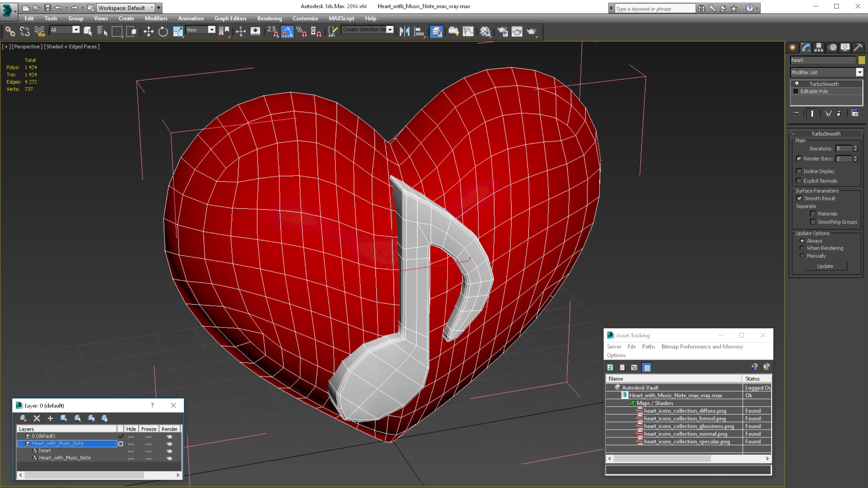Click the Update button in TurboSmooth
Viewport: 868px width, 488px height.
point(826,266)
